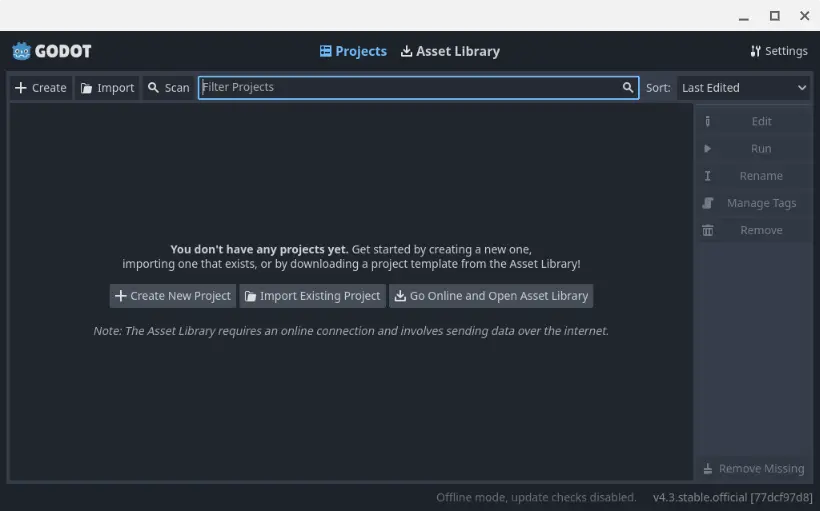The image size is (820, 511).
Task: Open Manage Tags in the sidebar
Action: click(752, 203)
